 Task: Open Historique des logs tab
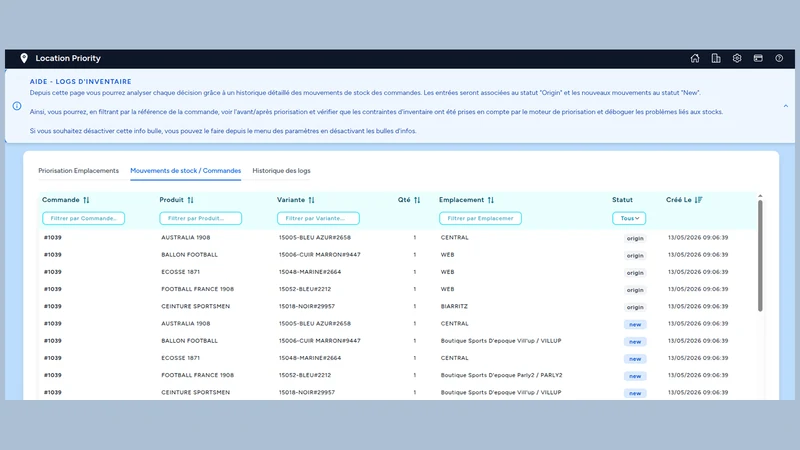coord(281,171)
